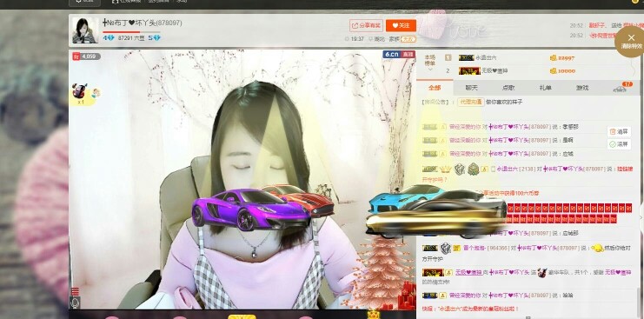Screen dimensions: 644x319
Task: Expand the 本场榜单 ranking chevron
Action: coord(430,70)
